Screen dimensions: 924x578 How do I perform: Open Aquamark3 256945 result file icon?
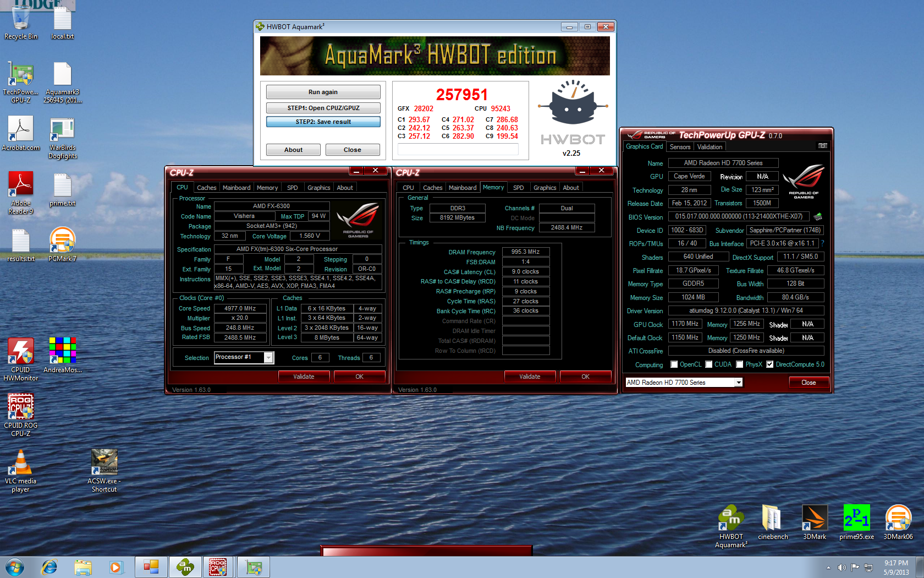[x=62, y=83]
